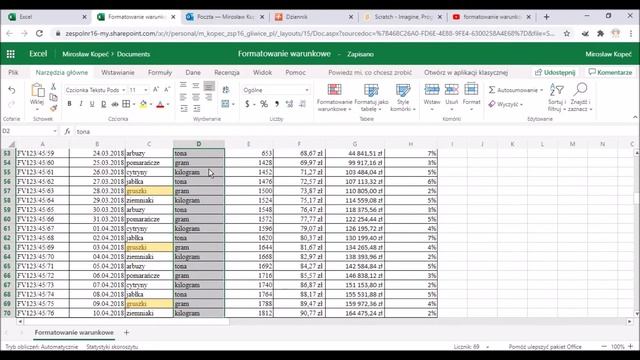Add a new sheet with plus
The width and height of the screenshot is (640, 360).
click(x=126, y=333)
